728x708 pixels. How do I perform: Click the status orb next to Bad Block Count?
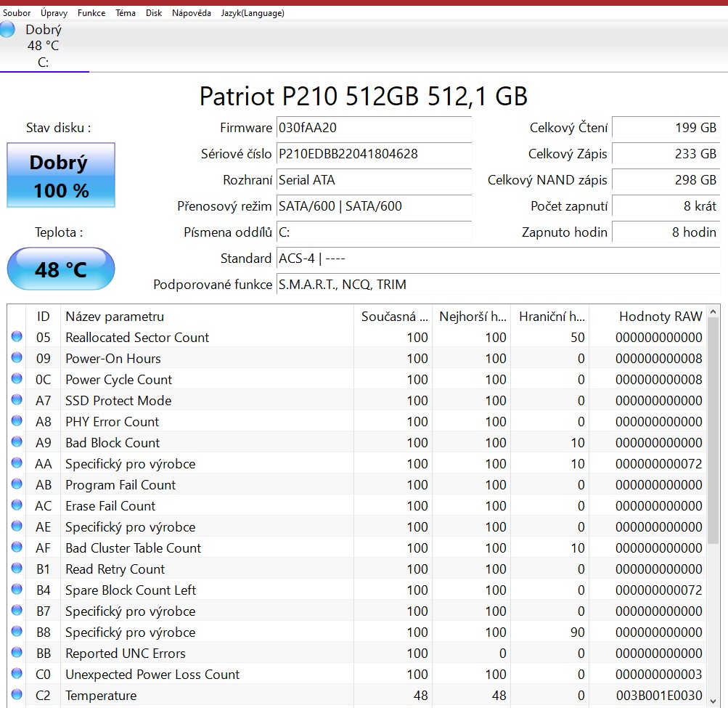click(16, 442)
